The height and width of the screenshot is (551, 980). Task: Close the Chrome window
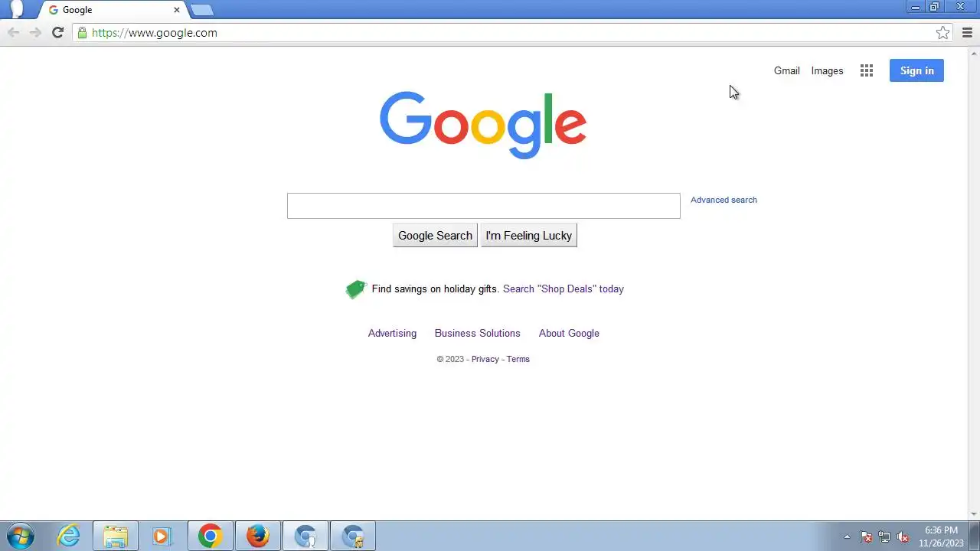click(960, 7)
